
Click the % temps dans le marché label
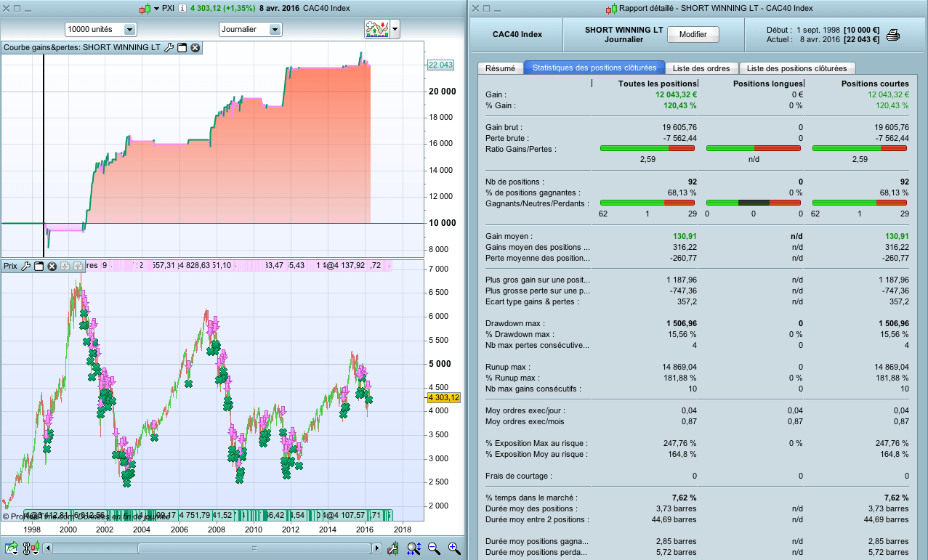(531, 498)
